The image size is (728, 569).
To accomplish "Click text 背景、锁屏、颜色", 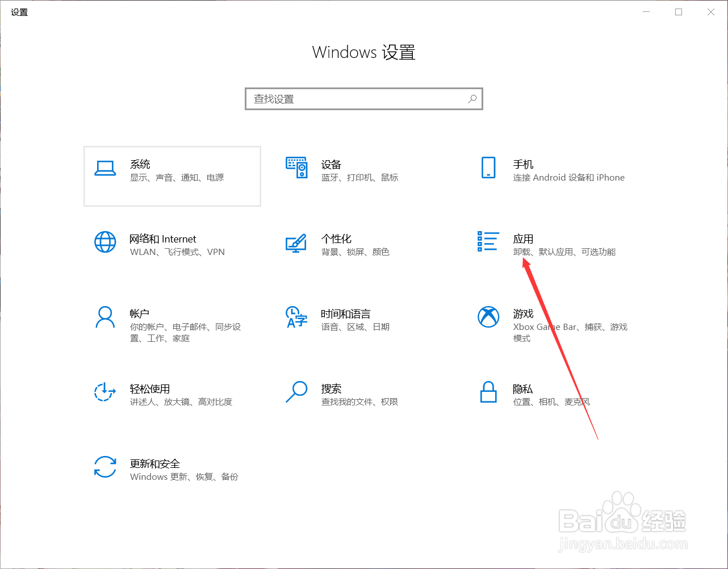I will coord(355,252).
